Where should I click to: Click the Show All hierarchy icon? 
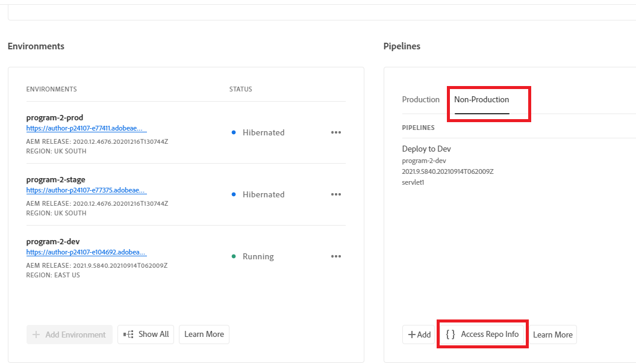(x=128, y=335)
